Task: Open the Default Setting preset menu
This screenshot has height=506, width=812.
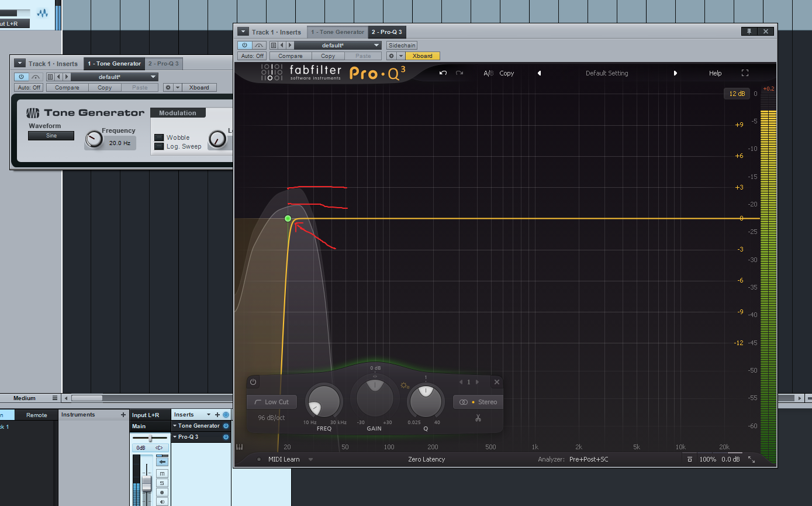Action: pyautogui.click(x=607, y=73)
